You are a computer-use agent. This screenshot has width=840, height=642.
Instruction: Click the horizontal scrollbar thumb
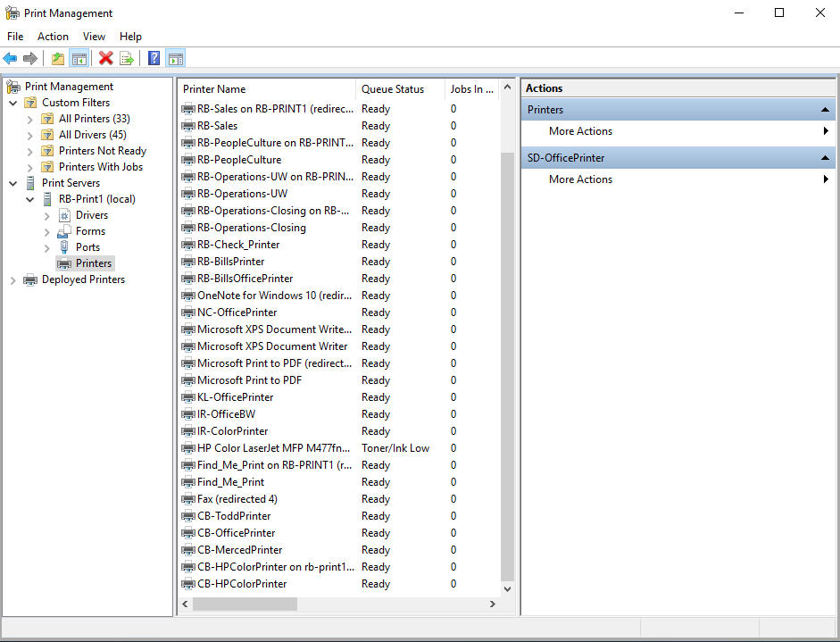click(245, 604)
